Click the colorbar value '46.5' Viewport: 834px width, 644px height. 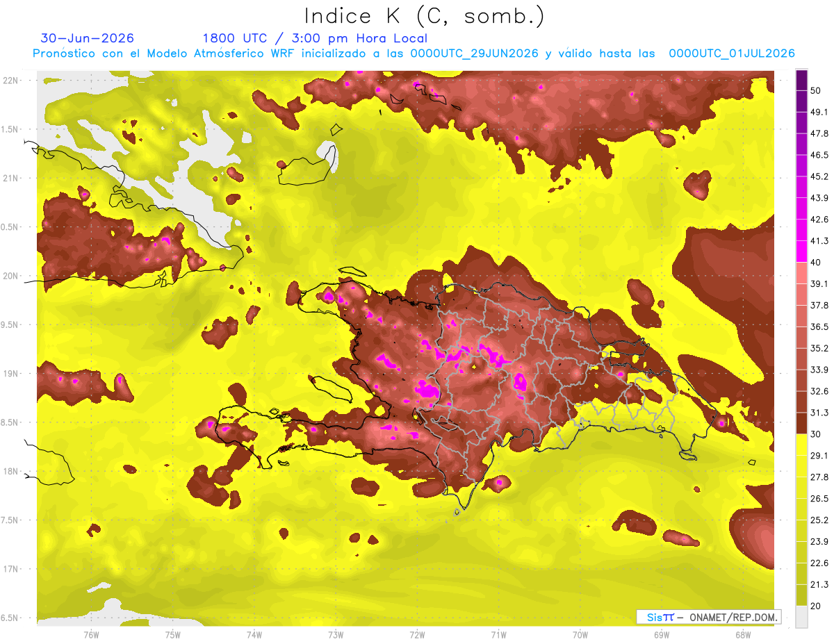pos(819,155)
